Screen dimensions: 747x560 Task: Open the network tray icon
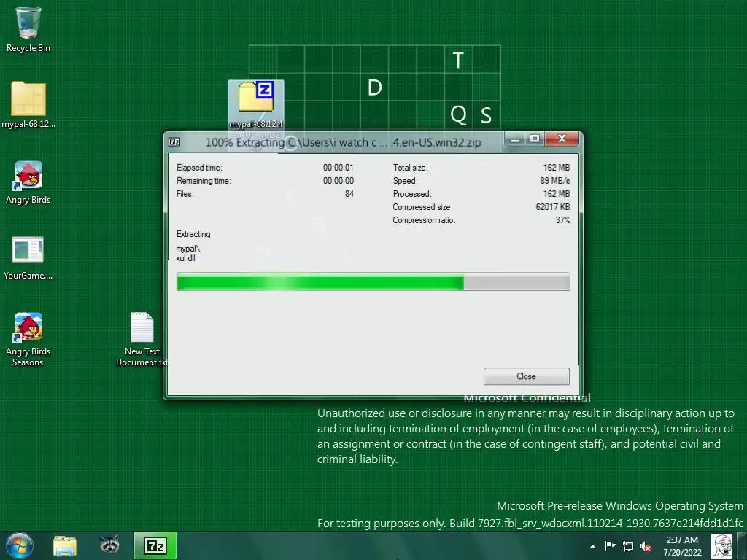click(x=628, y=547)
